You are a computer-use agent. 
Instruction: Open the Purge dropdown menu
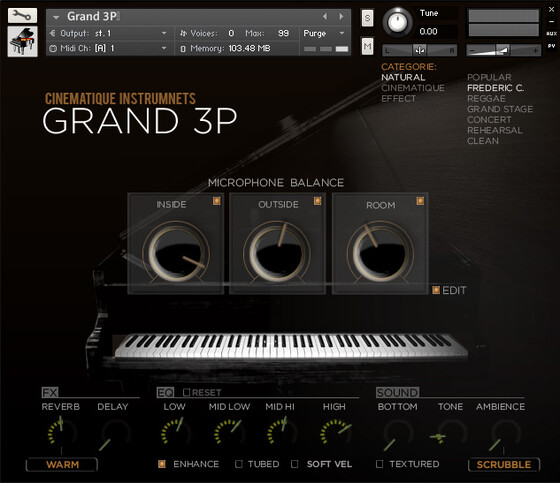pyautogui.click(x=324, y=33)
